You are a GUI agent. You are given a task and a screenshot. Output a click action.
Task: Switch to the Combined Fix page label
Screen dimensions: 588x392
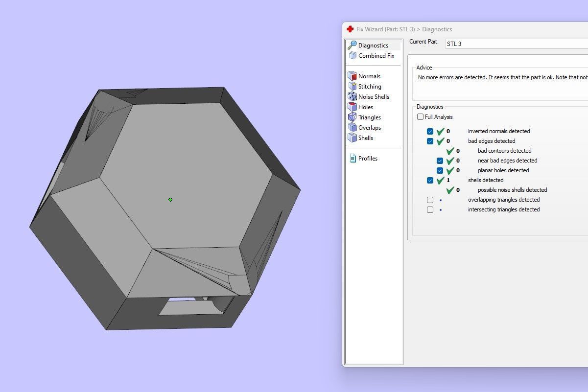pyautogui.click(x=376, y=56)
